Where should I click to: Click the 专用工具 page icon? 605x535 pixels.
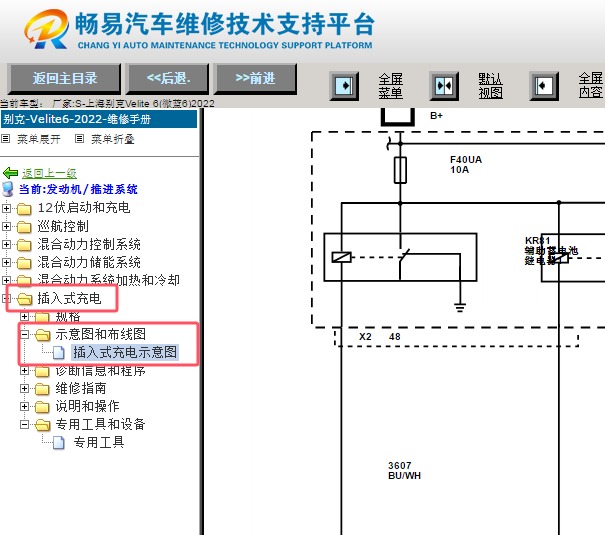[x=59, y=442]
